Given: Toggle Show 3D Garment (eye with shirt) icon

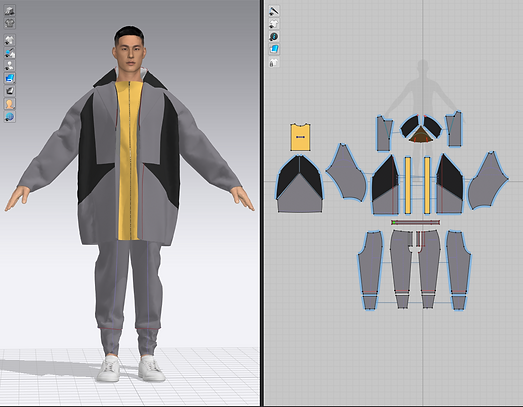Looking at the screenshot, I should coord(10,40).
